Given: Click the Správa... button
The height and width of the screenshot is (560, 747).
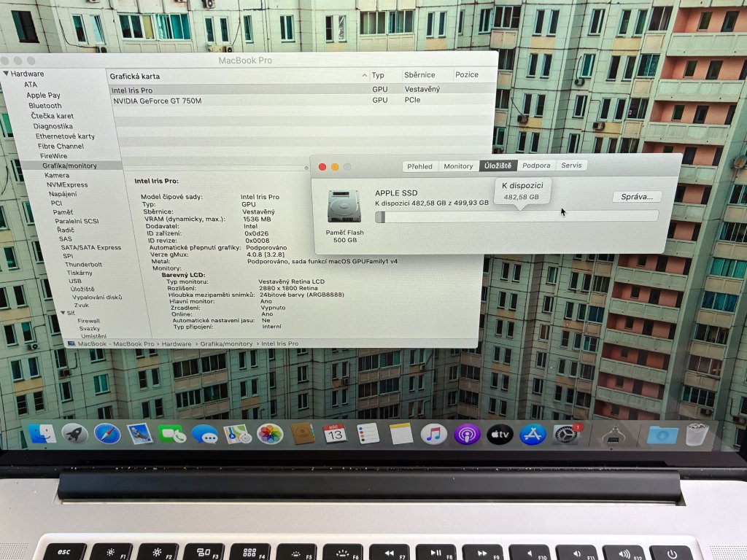Looking at the screenshot, I should (636, 197).
